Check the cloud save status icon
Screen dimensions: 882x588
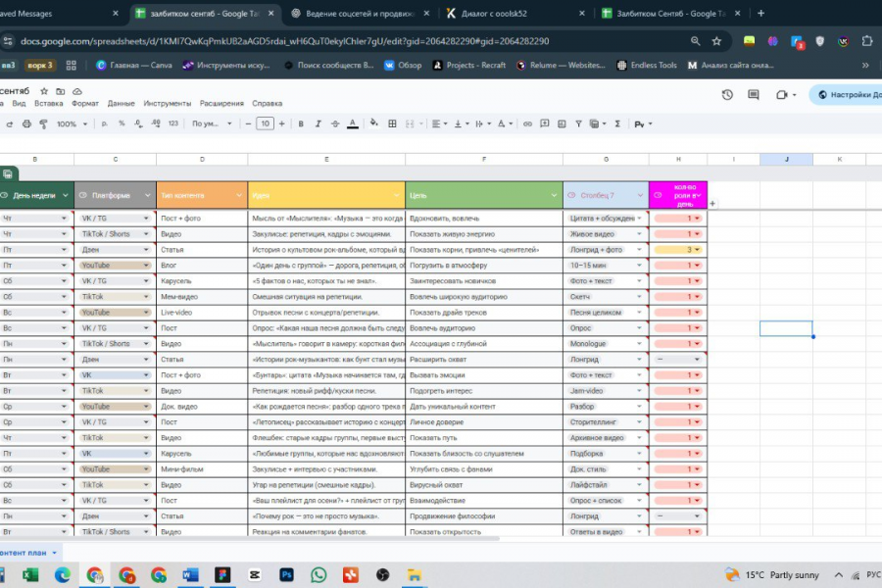[77, 91]
